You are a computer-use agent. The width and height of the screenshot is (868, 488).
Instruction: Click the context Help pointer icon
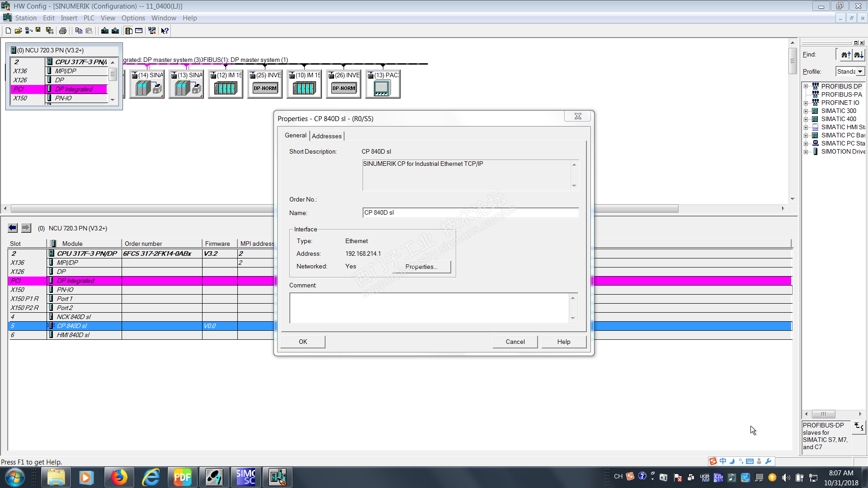point(165,31)
